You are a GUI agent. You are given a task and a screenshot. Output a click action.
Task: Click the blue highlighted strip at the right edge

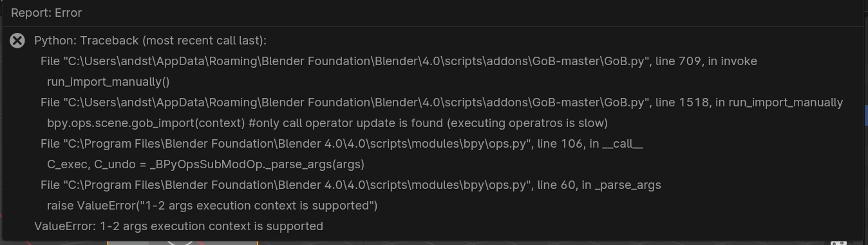click(865, 115)
